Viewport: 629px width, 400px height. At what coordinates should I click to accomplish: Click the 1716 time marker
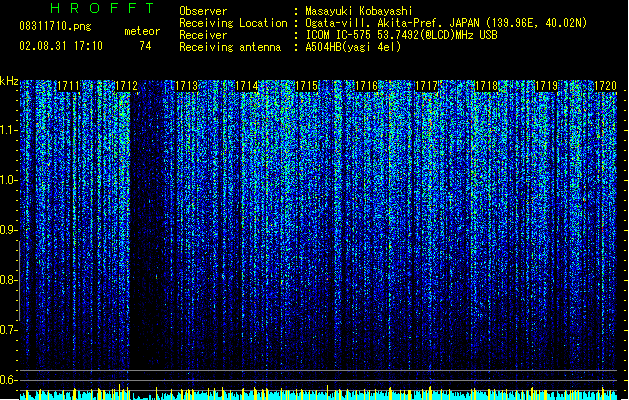tap(367, 86)
